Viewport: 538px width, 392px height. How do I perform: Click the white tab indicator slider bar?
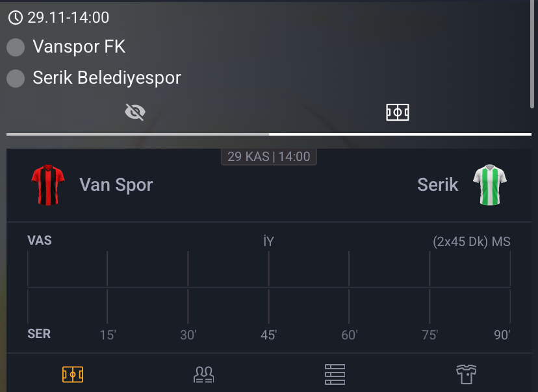coord(400,135)
